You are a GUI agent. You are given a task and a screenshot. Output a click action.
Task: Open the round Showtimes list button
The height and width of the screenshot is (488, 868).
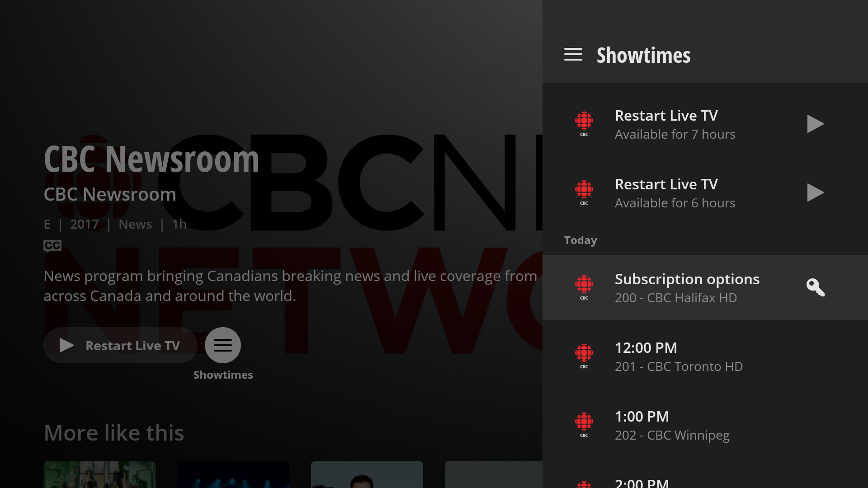pyautogui.click(x=222, y=345)
